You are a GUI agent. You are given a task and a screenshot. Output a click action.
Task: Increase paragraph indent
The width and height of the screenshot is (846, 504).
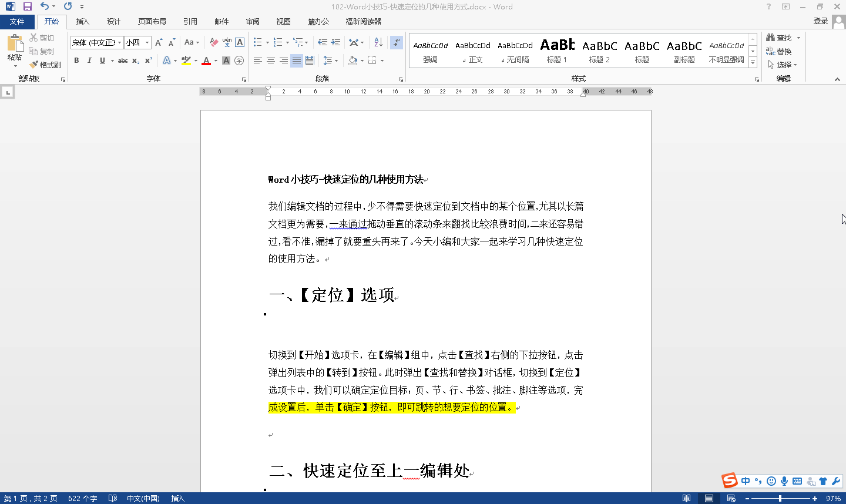[x=335, y=42]
